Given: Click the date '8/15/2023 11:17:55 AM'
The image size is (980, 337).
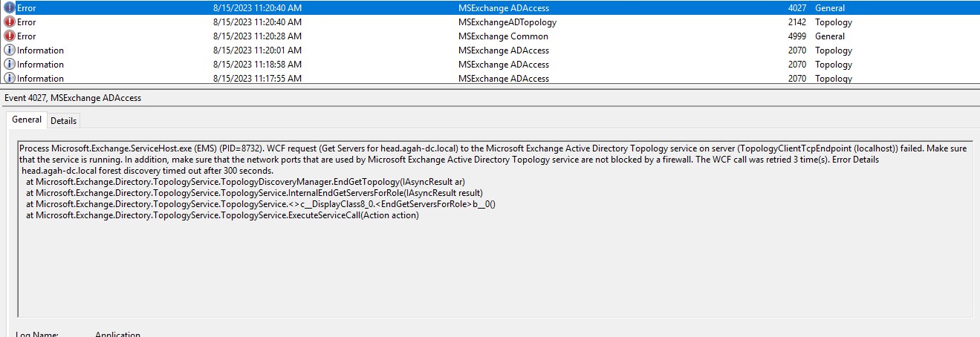Looking at the screenshot, I should 257,78.
